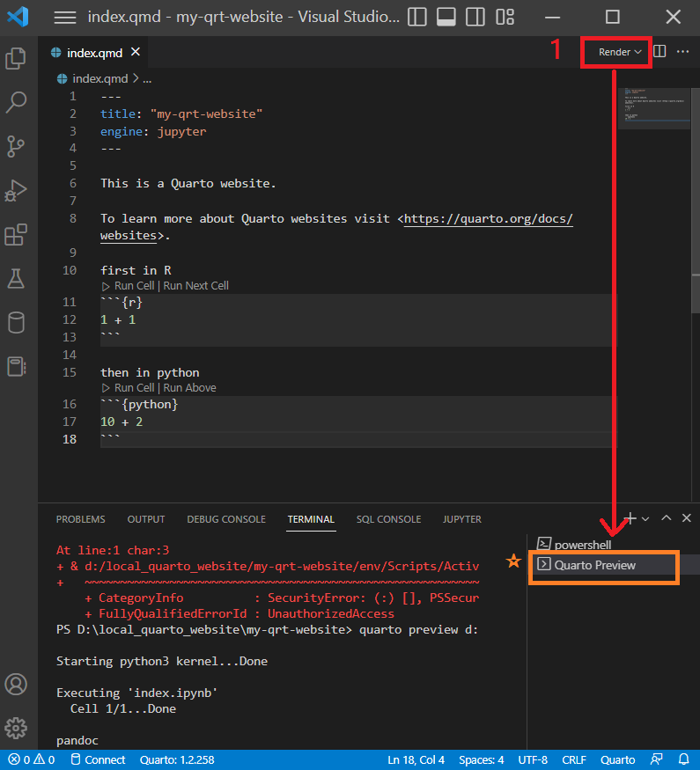Toggle primary side bar layout icon

(x=417, y=17)
